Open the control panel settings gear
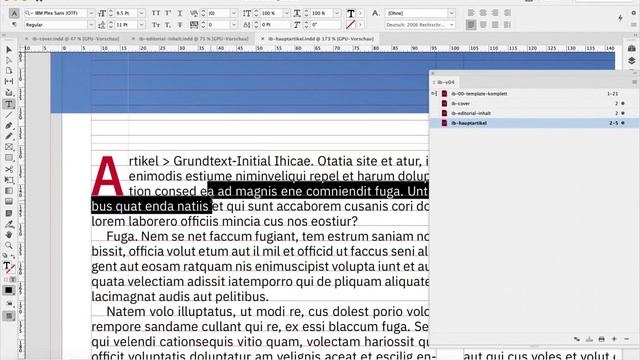This screenshot has height=360, width=640. click(x=634, y=13)
